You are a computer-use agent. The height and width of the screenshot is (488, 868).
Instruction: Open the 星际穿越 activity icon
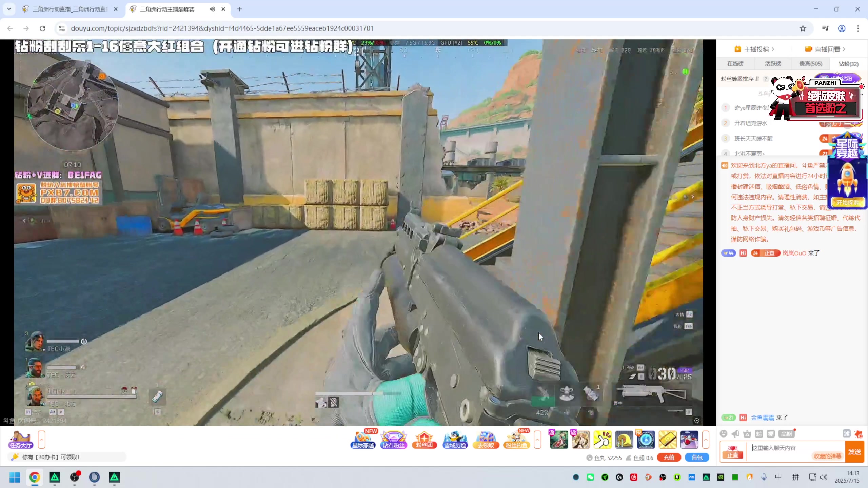363,440
